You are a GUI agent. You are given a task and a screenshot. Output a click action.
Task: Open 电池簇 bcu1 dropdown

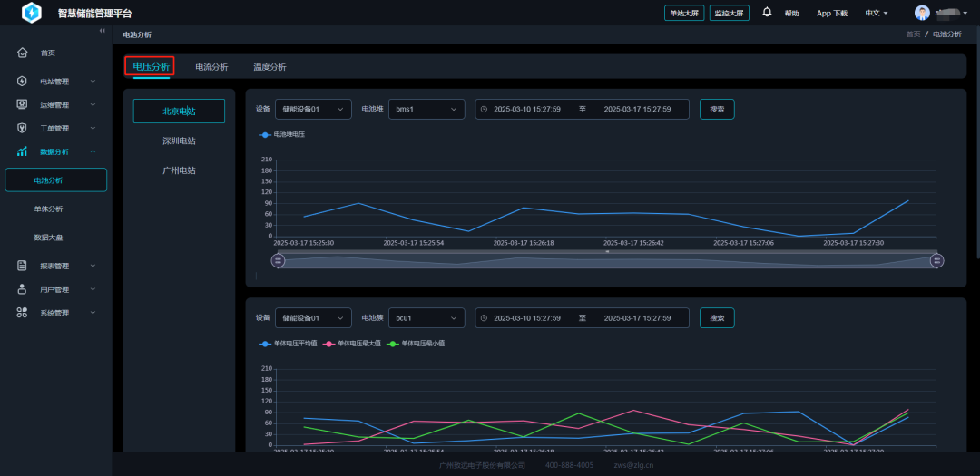[426, 318]
